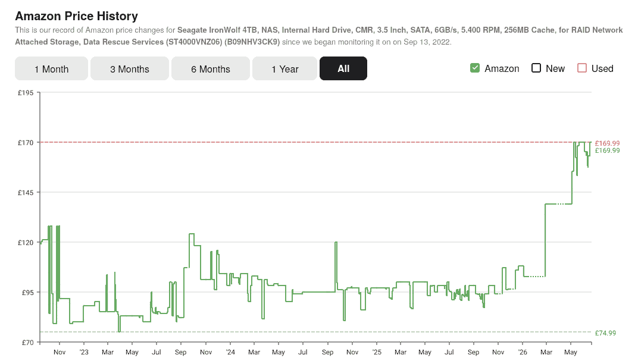This screenshot has width=638, height=364.
Task: Click the £95 y-axis label
Action: pyautogui.click(x=27, y=293)
